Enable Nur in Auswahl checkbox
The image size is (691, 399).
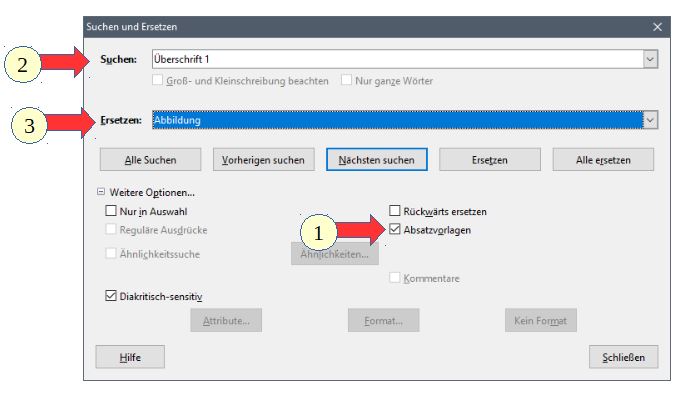pyautogui.click(x=111, y=211)
